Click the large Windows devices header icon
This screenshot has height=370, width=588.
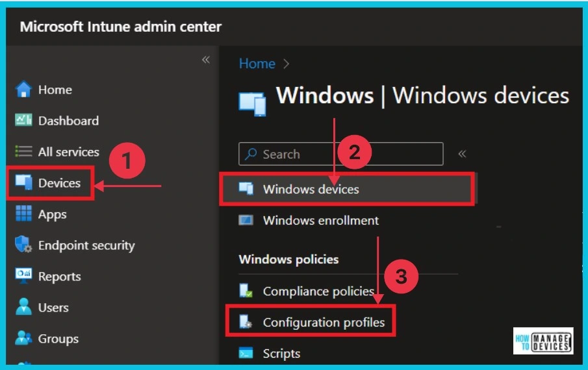pos(252,104)
